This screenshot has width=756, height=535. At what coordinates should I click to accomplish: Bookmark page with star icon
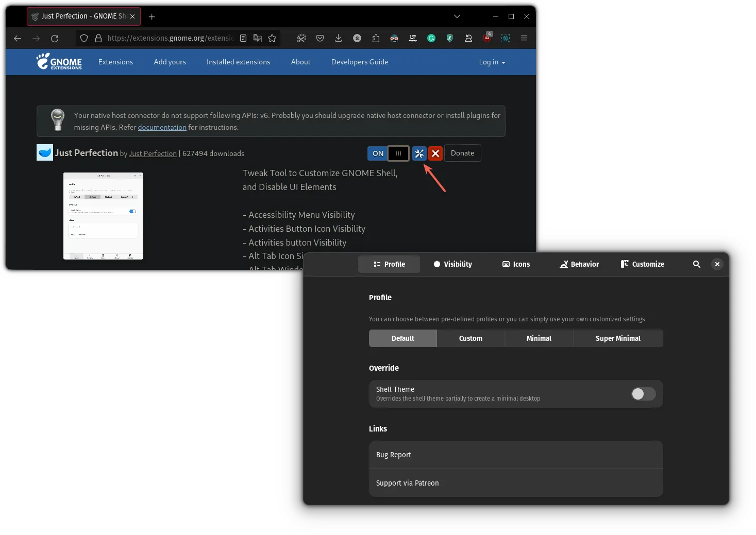coord(272,38)
